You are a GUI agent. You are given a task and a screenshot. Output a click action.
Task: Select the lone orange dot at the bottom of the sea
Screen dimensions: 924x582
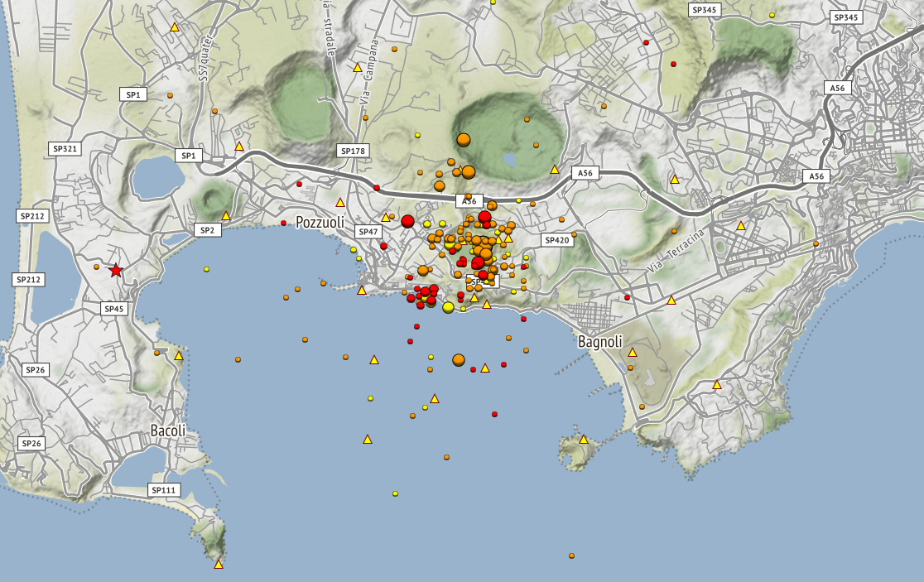571,556
